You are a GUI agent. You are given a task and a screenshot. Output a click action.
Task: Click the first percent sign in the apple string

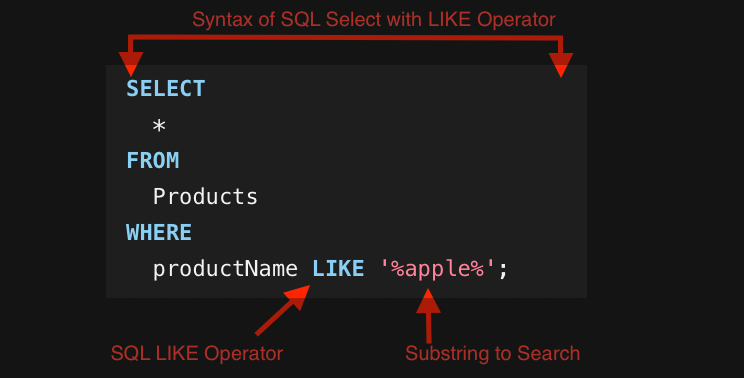[398, 269]
